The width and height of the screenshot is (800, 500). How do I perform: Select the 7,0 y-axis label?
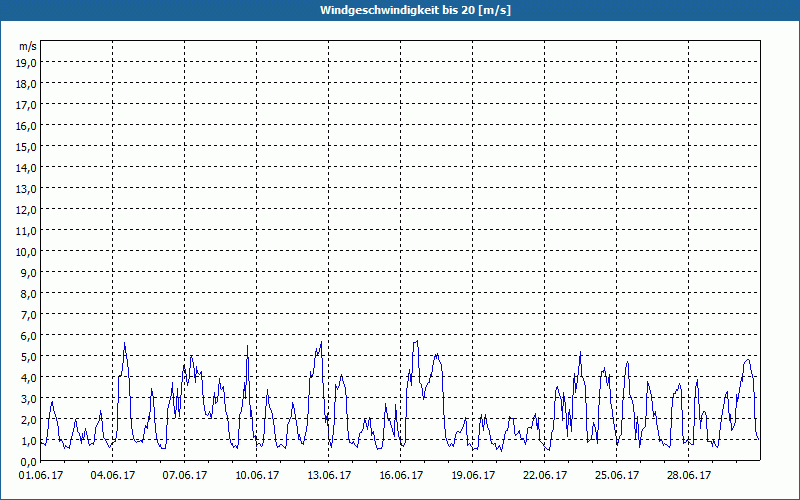coord(29,315)
